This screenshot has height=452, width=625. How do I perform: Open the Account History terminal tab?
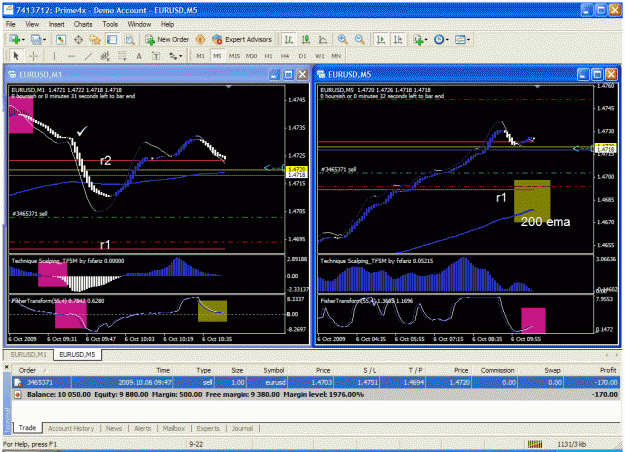click(x=71, y=428)
